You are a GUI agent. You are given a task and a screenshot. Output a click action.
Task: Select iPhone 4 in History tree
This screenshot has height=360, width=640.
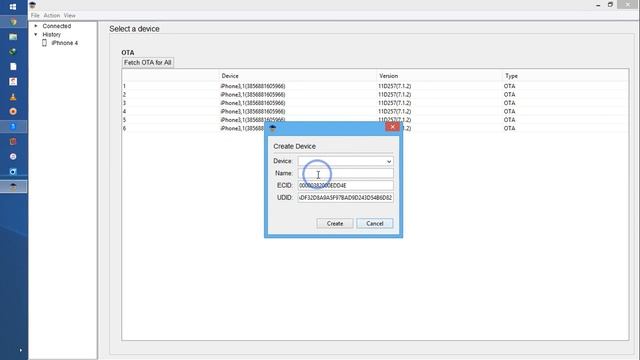(x=64, y=43)
